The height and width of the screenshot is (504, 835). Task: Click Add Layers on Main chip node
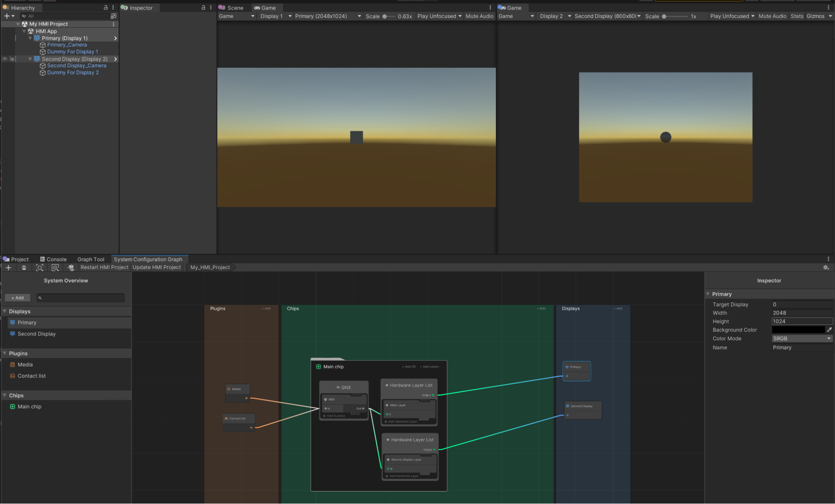click(429, 367)
